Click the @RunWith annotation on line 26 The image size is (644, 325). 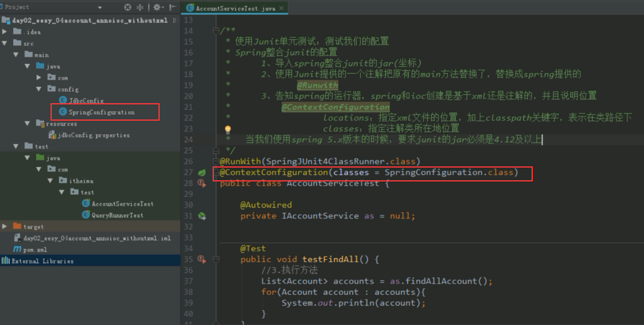click(x=241, y=161)
